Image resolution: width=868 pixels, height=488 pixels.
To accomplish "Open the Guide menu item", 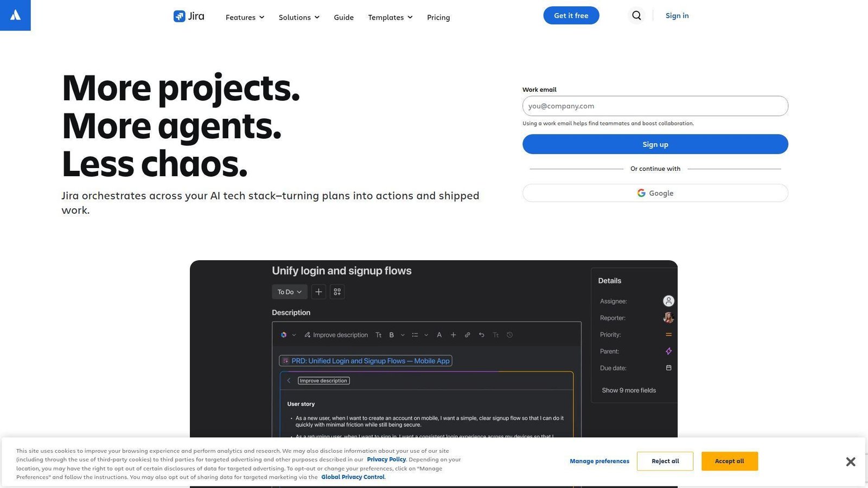I will (x=344, y=17).
